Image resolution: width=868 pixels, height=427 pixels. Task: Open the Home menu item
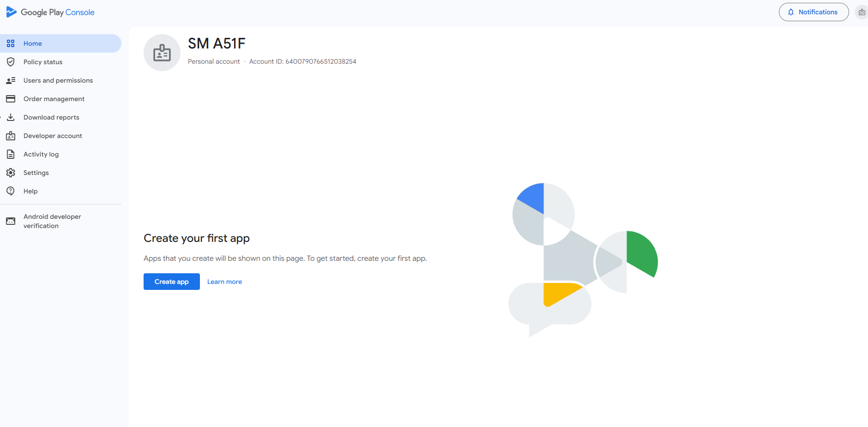tap(60, 43)
